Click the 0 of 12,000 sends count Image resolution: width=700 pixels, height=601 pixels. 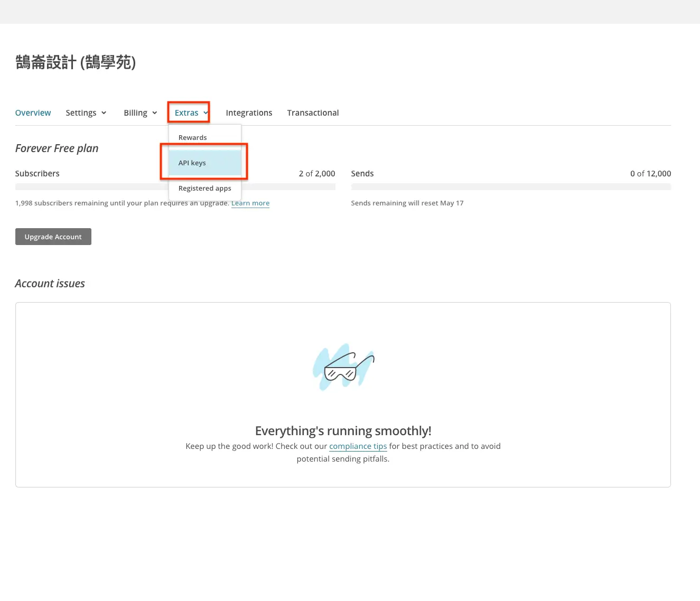[650, 173]
